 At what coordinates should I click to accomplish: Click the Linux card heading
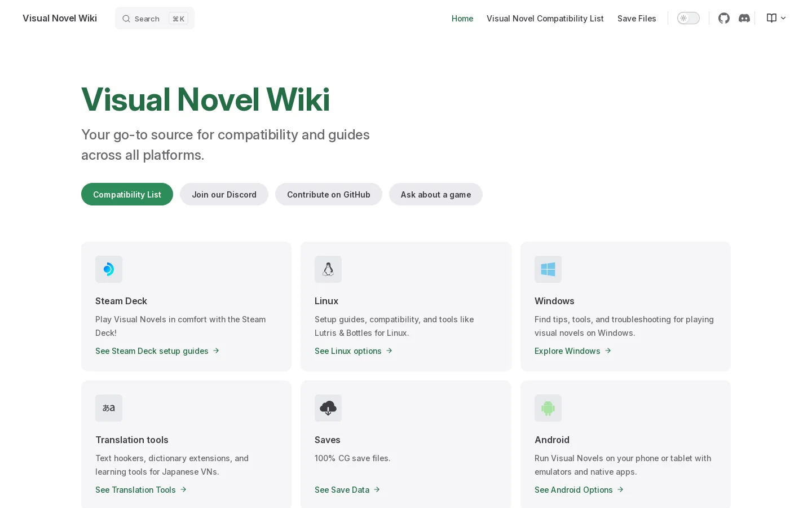click(x=326, y=301)
